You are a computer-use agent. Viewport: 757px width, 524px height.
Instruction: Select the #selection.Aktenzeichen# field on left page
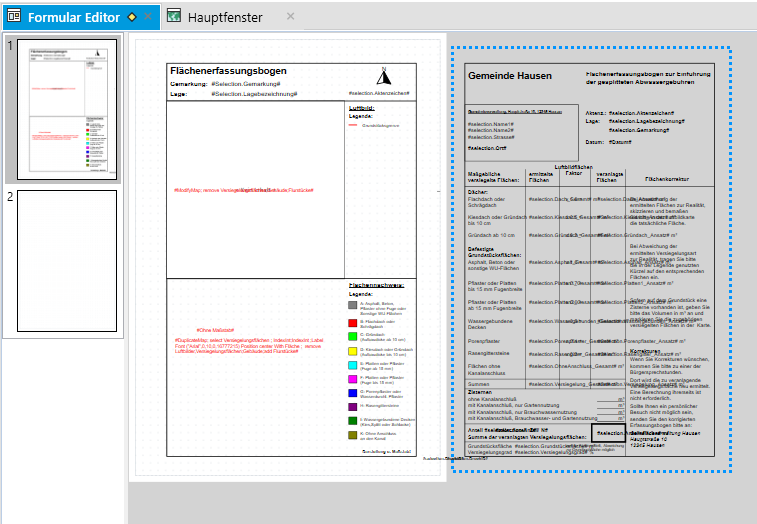[379, 93]
